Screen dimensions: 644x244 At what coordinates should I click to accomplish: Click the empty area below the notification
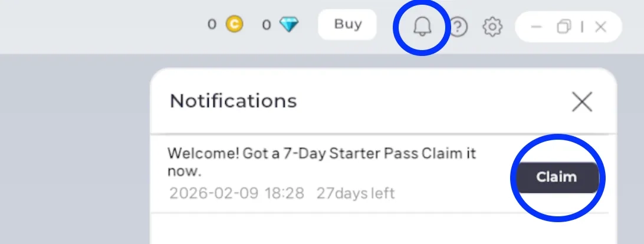click(383, 230)
